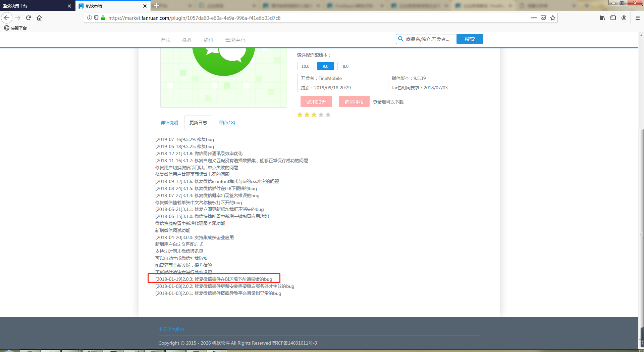The width and height of the screenshot is (644, 352).
Task: Switch site language to English
Action: pos(176,329)
